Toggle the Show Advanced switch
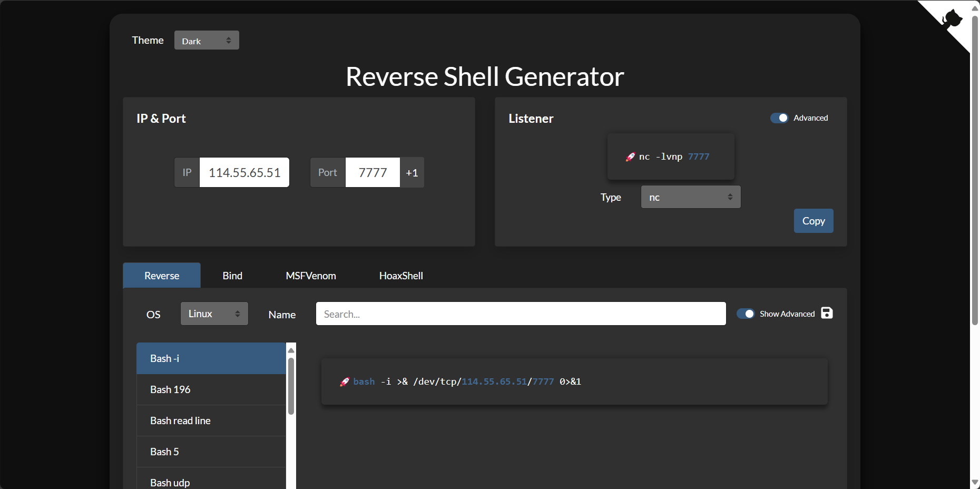 (x=746, y=314)
